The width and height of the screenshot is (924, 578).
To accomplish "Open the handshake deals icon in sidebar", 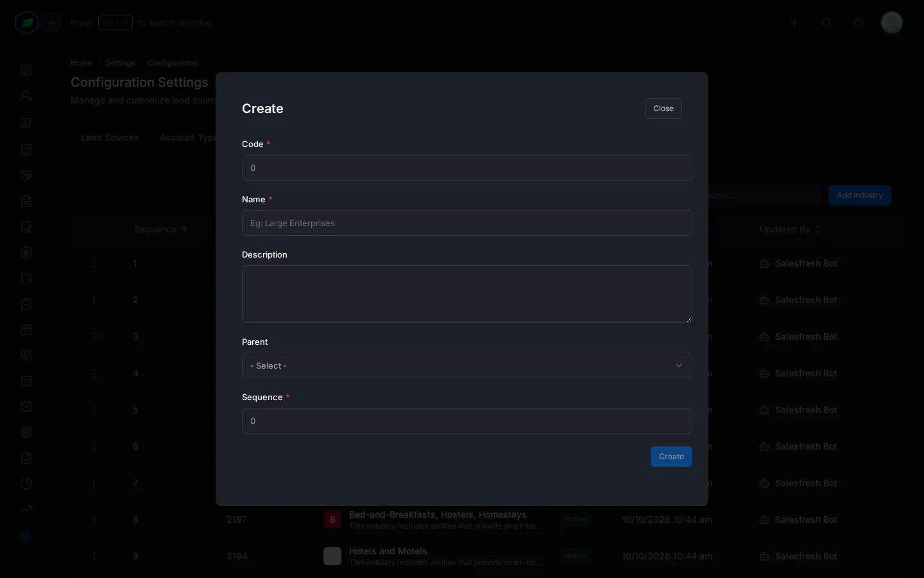I will point(26,175).
